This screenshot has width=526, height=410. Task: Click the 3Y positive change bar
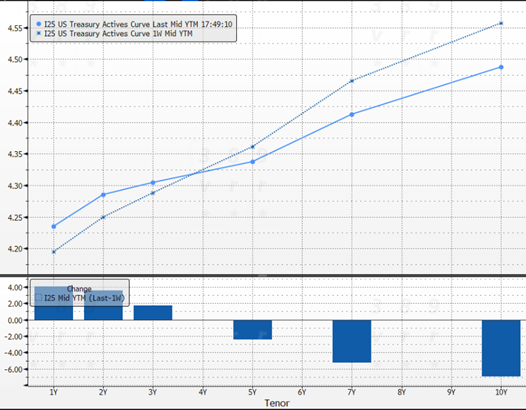(153, 313)
